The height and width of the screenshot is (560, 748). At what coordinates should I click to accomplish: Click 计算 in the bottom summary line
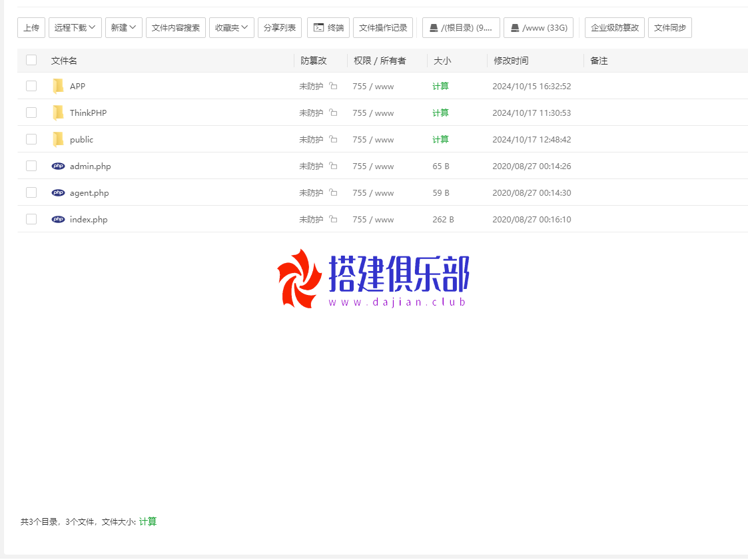[x=148, y=522]
